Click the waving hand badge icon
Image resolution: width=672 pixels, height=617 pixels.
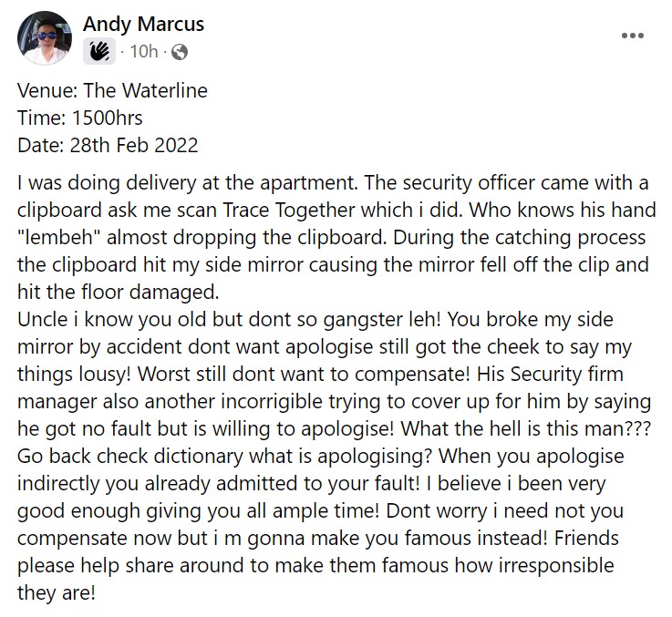pyautogui.click(x=99, y=51)
